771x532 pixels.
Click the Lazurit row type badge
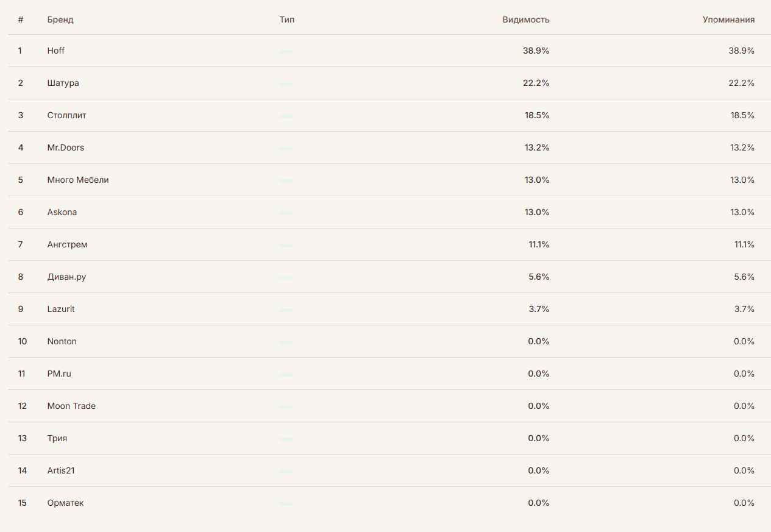pyautogui.click(x=286, y=310)
